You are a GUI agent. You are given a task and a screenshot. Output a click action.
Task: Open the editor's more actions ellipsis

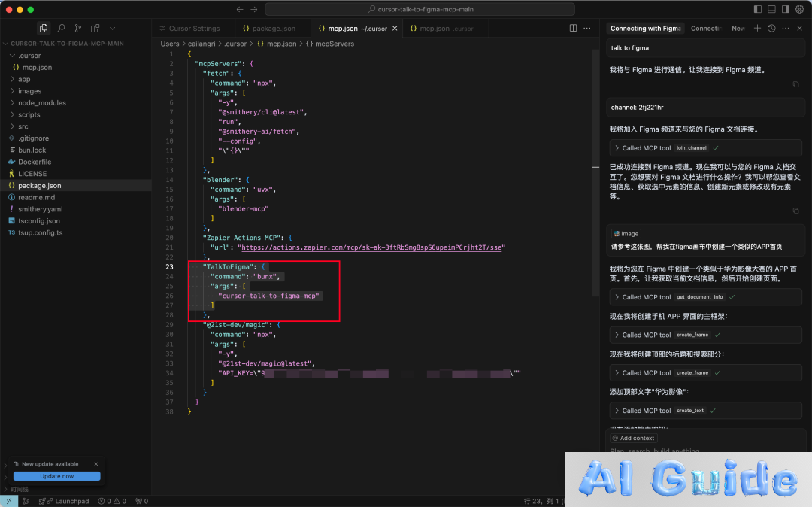click(x=586, y=28)
